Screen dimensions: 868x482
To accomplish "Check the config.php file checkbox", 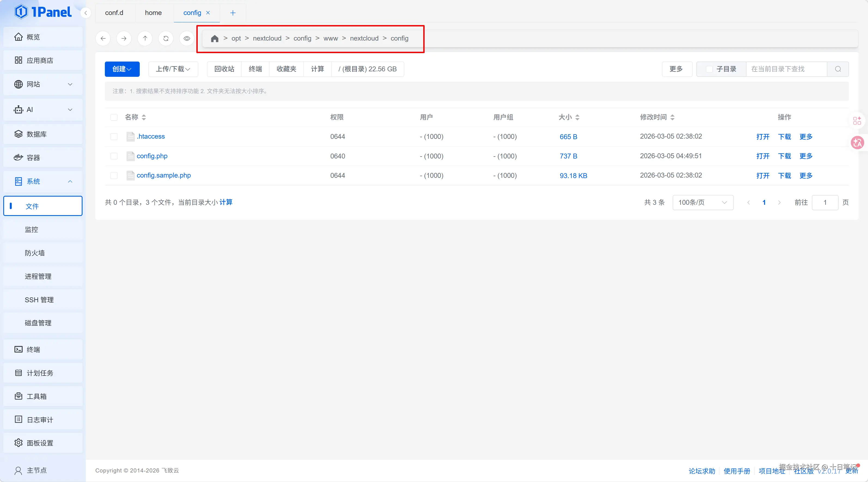I will [x=114, y=156].
